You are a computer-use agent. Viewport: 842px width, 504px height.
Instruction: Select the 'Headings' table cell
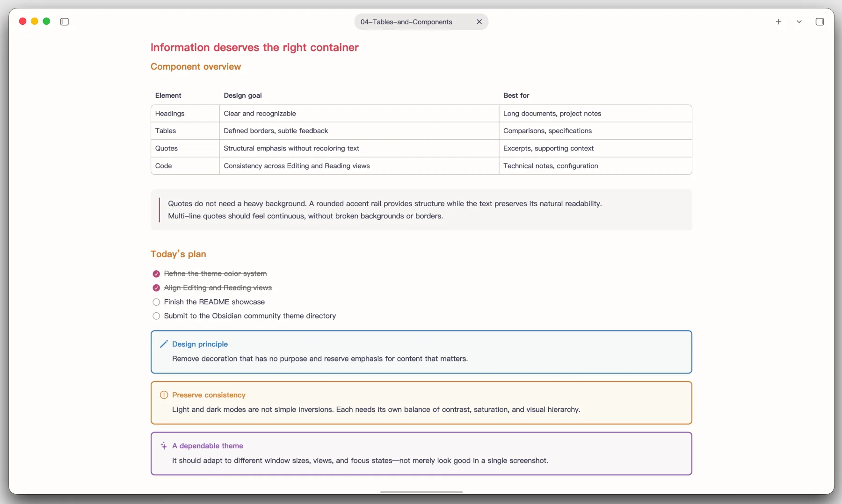pyautogui.click(x=185, y=114)
